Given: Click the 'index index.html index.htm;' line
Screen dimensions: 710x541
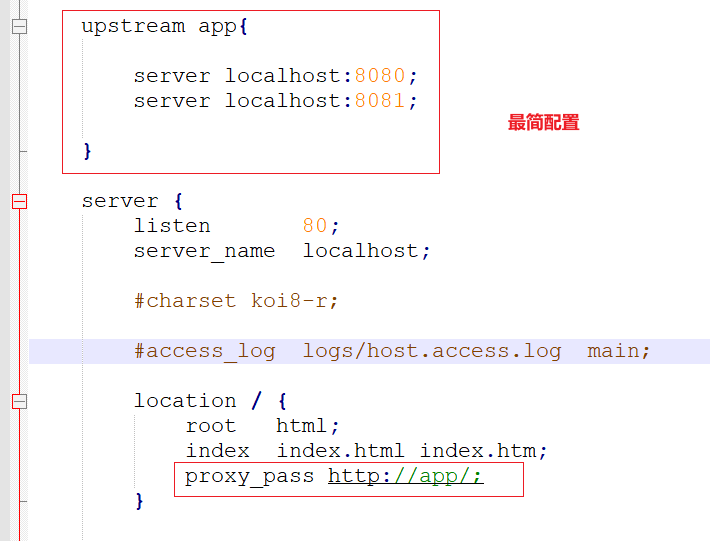Looking at the screenshot, I should [367, 451].
